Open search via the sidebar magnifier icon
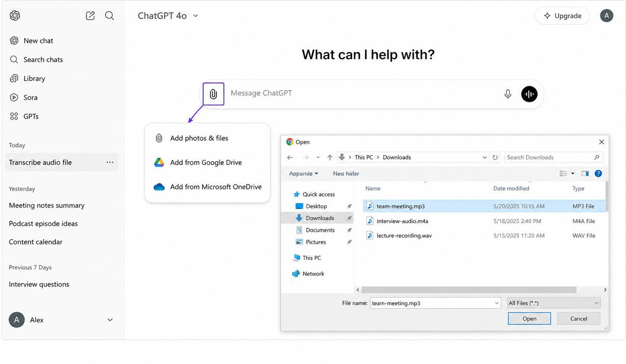626x364 pixels. tap(109, 16)
